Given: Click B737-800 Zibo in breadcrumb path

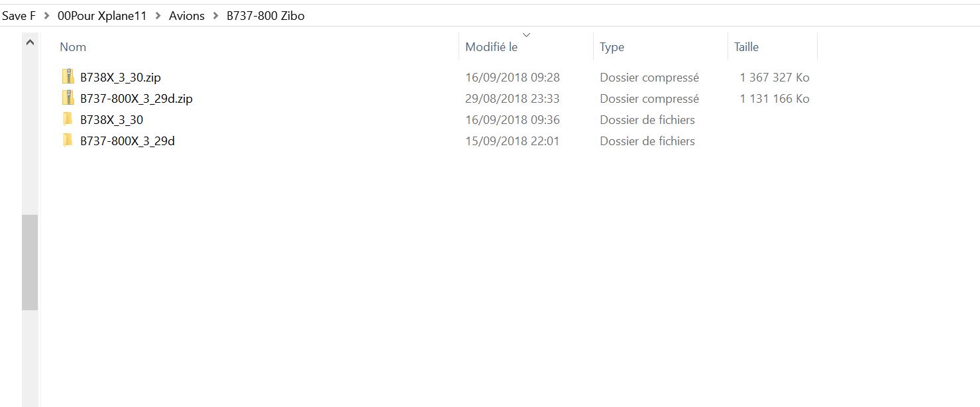Looking at the screenshot, I should click(266, 15).
